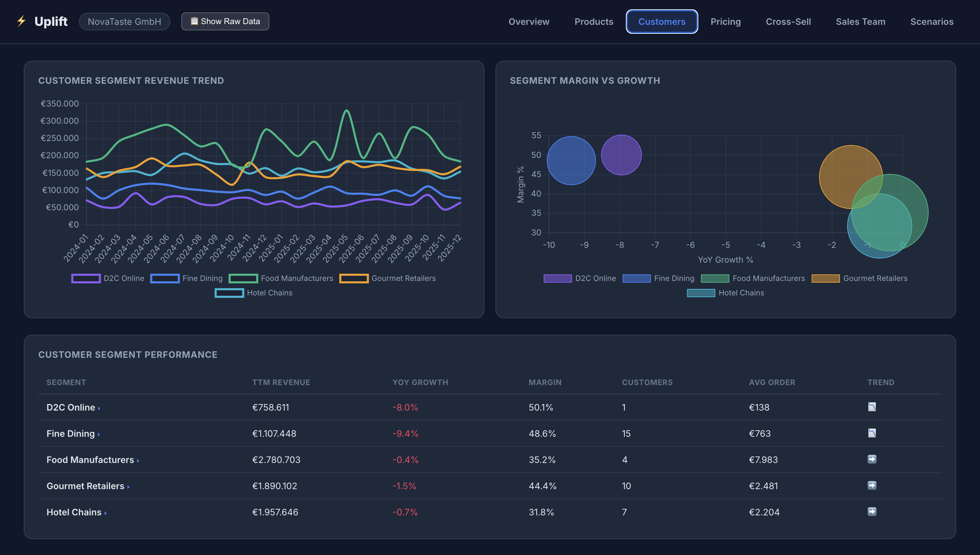Click the Gourmet Retailers flat trend arrow
The image size is (980, 555).
(872, 485)
